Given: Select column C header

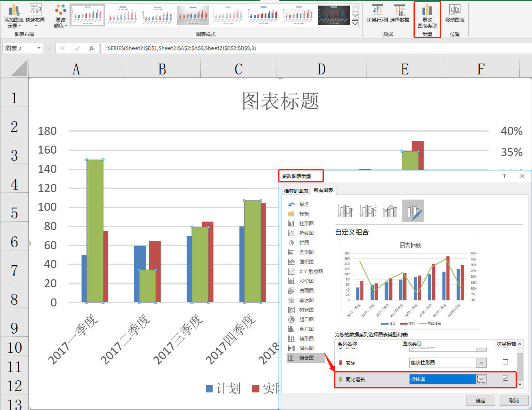Looking at the screenshot, I should pos(239,69).
